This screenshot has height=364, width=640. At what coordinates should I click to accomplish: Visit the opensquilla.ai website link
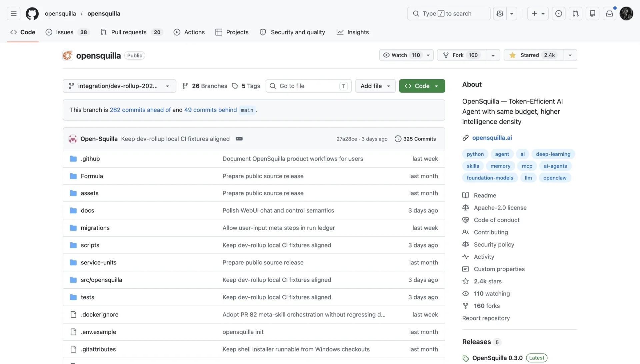click(492, 138)
